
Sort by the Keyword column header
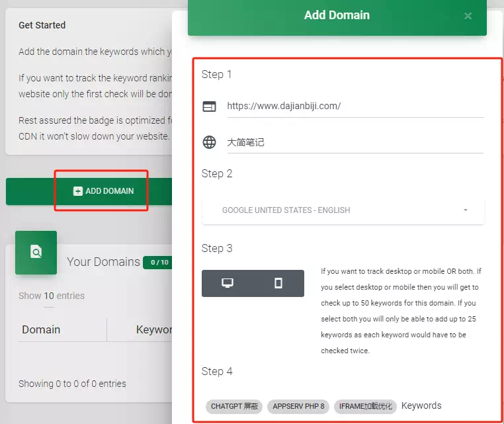click(x=153, y=329)
